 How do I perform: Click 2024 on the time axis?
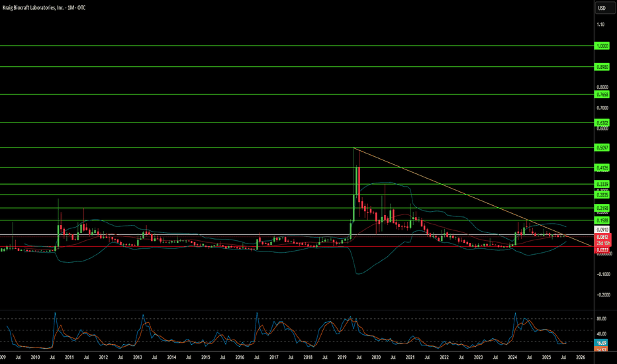512,357
